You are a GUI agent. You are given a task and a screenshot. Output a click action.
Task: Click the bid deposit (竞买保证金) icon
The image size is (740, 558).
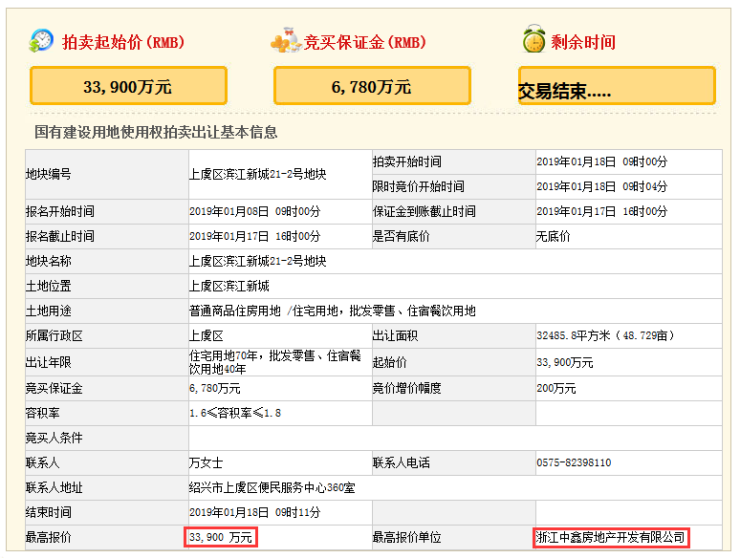[x=285, y=42]
